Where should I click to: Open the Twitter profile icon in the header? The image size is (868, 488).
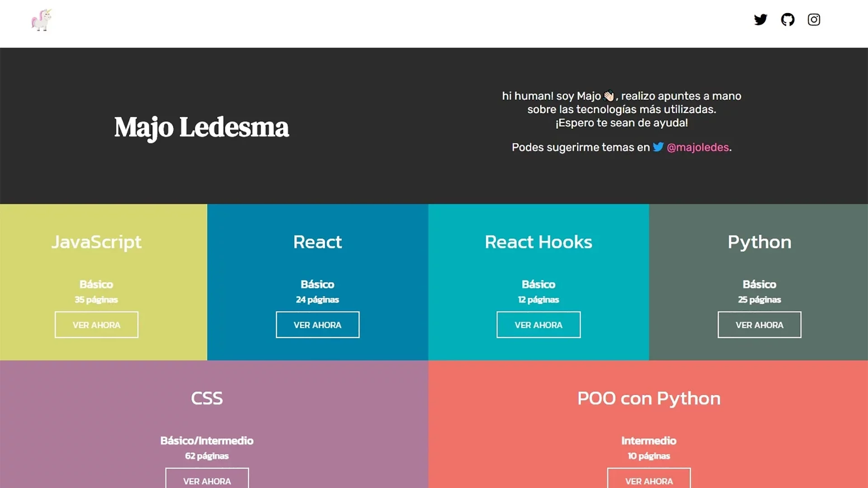761,19
